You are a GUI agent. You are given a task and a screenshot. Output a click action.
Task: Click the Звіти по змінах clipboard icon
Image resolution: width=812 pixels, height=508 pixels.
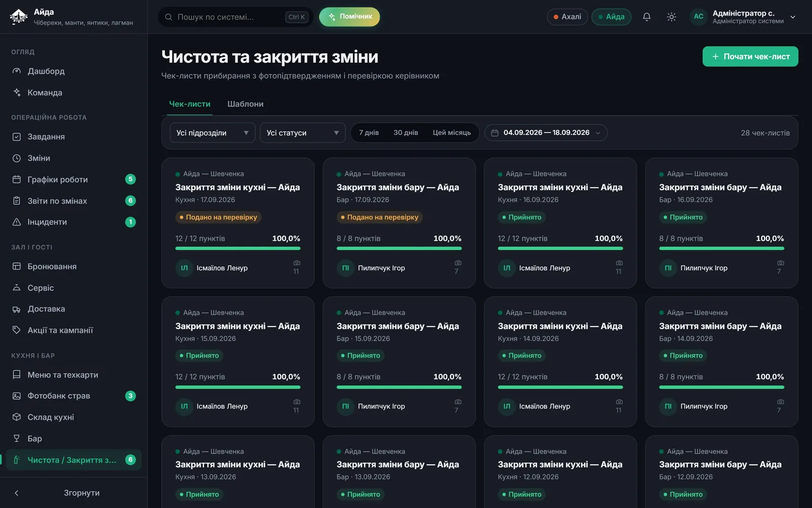17,201
